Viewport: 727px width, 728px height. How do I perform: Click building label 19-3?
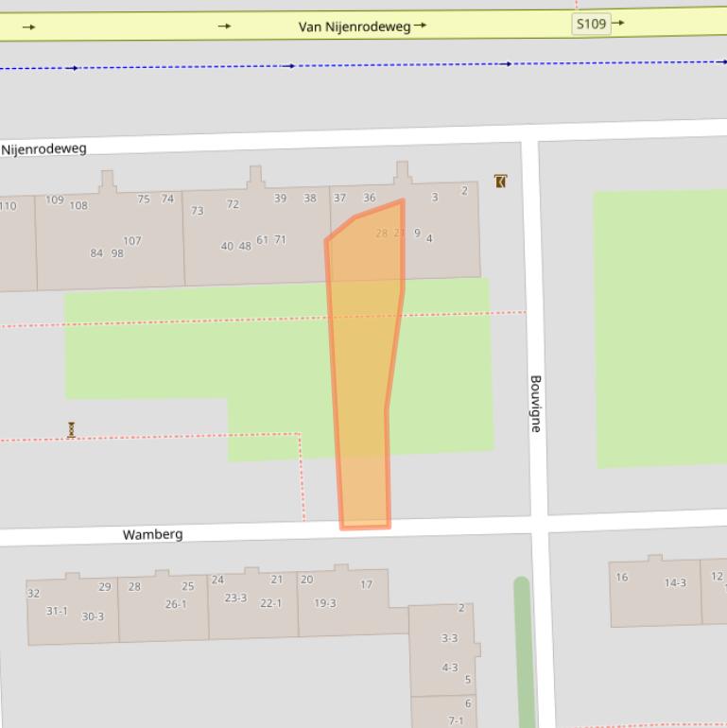[x=324, y=603]
